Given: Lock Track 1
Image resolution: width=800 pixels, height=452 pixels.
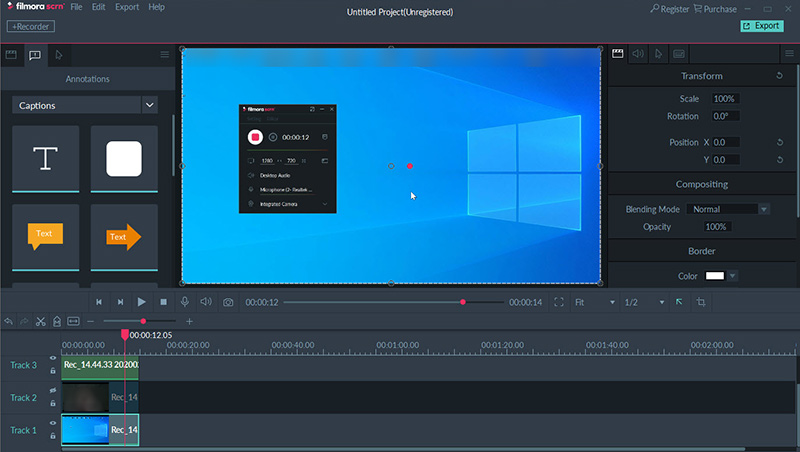Looking at the screenshot, I should coord(53,436).
